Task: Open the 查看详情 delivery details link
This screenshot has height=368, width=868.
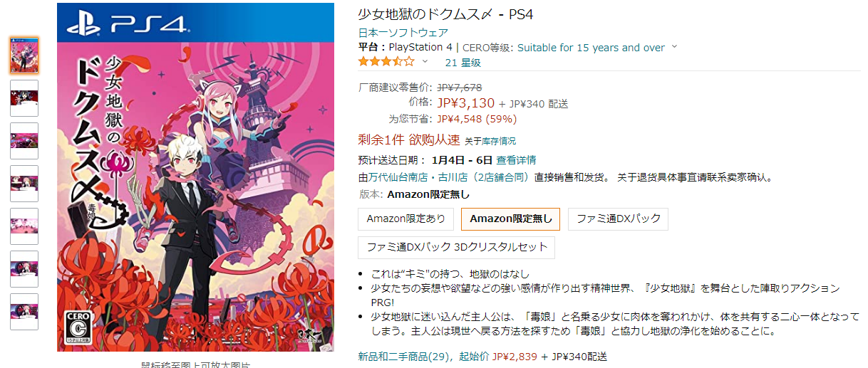Action: 517,160
